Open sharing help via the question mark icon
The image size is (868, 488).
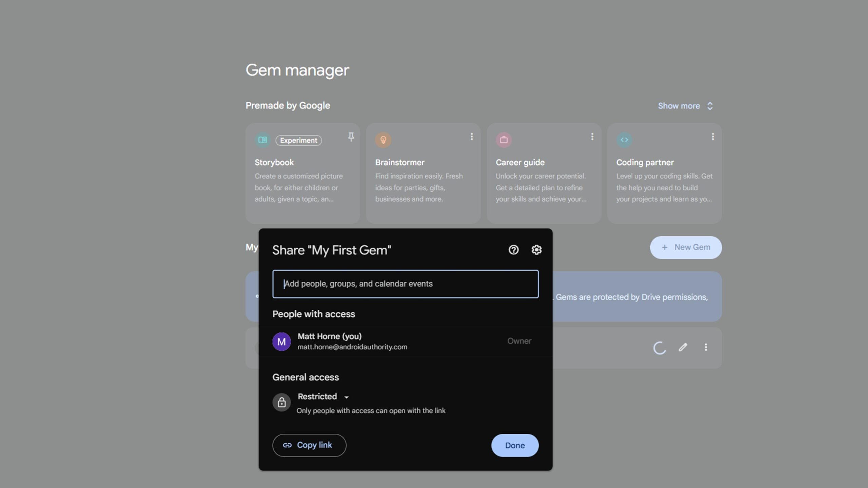[x=513, y=250]
